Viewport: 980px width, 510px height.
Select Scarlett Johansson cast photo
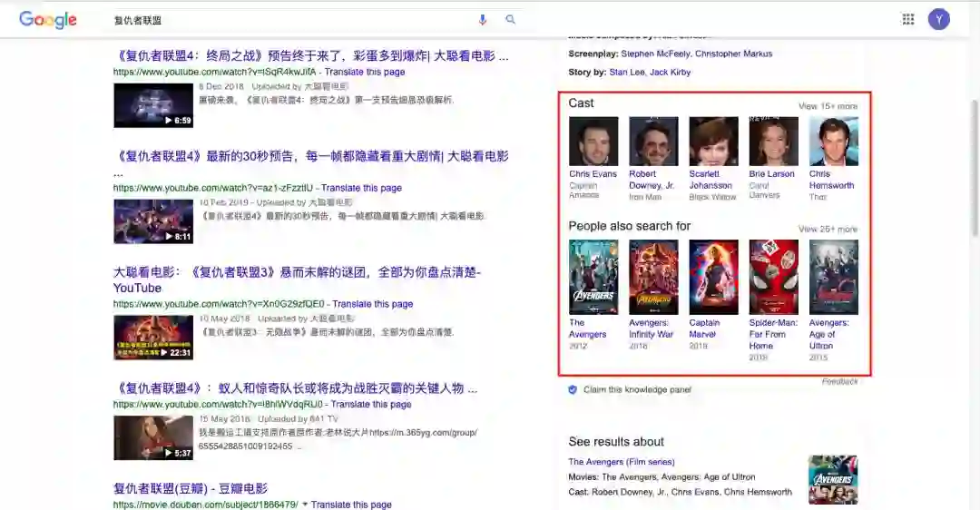click(714, 142)
